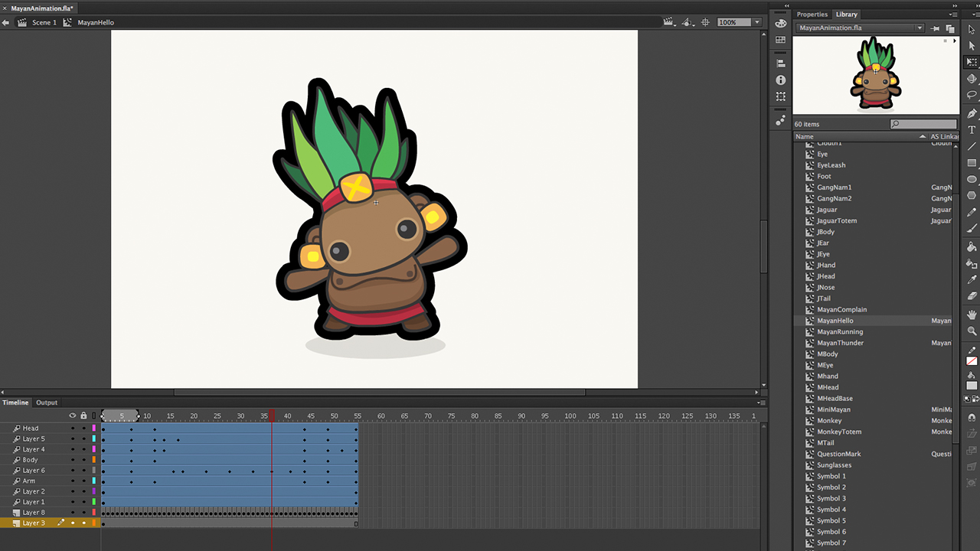Open the Motion Presets panel icon
The width and height of the screenshot is (980, 551).
click(x=780, y=120)
